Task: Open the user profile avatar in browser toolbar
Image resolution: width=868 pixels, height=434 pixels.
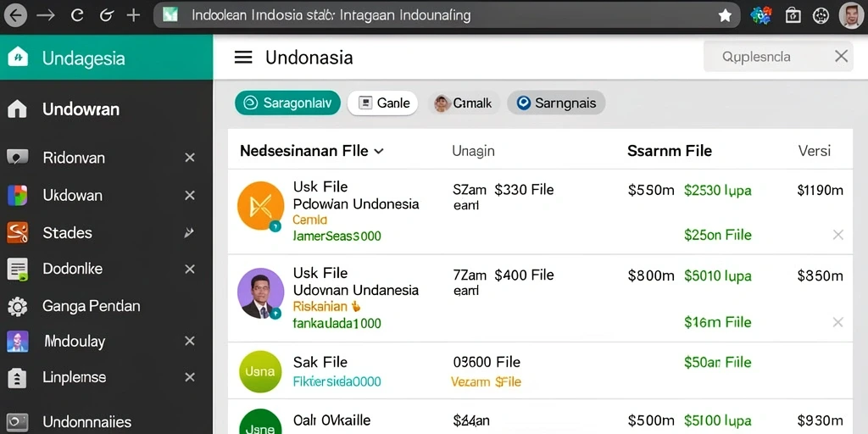Action: click(x=851, y=15)
